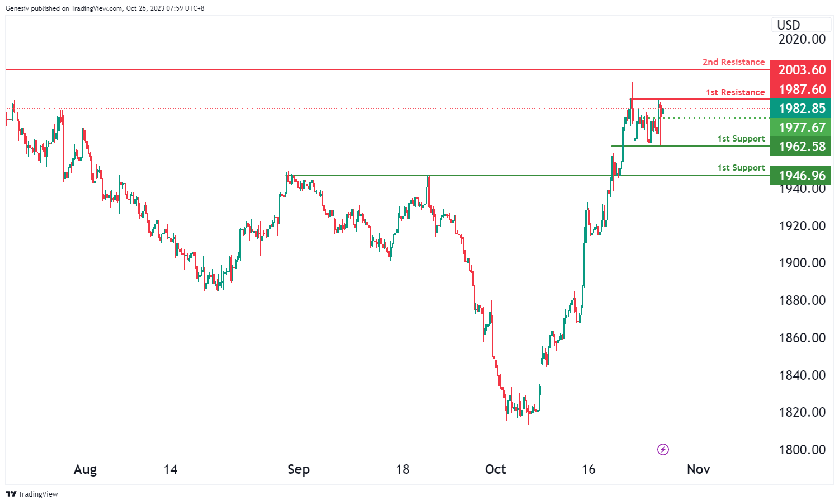The width and height of the screenshot is (839, 504).
Task: Click the TradingView logo icon
Action: pos(11,494)
